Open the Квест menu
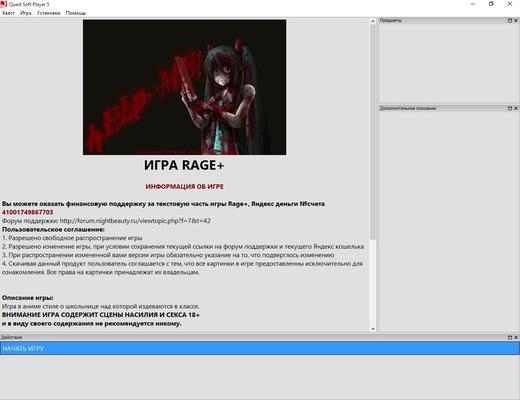Image resolution: width=520 pixels, height=400 pixels. pos(8,13)
